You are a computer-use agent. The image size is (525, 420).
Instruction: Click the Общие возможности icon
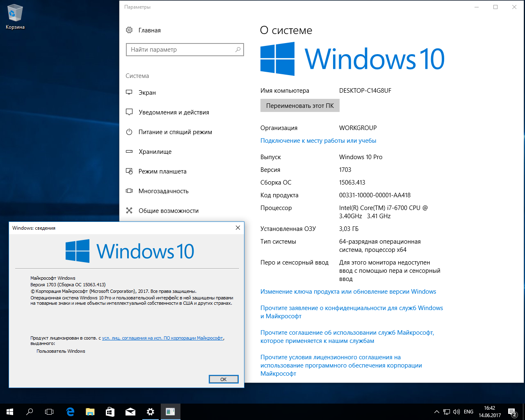point(129,210)
